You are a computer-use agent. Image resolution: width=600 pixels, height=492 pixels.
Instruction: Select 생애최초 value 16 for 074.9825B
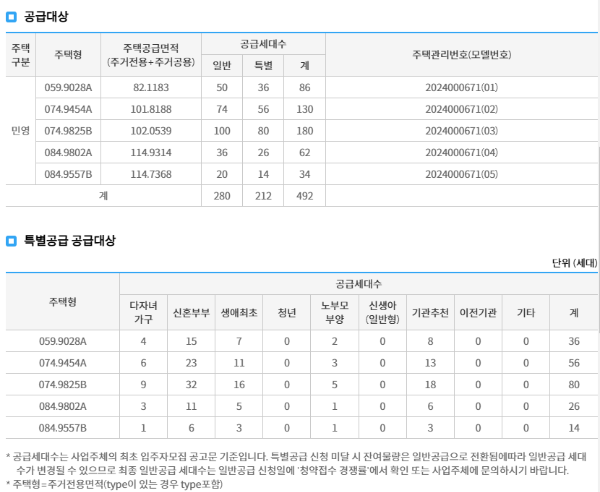pos(239,385)
